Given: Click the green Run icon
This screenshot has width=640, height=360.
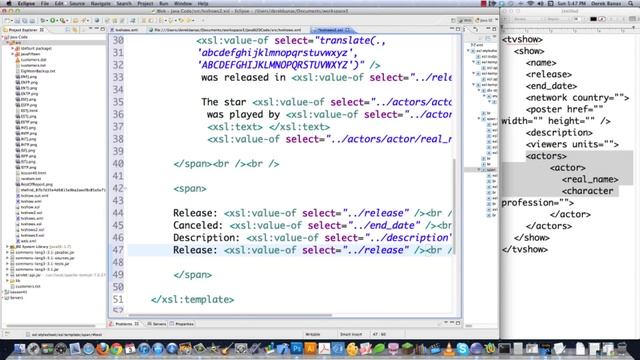Looking at the screenshot, I should point(52,20).
